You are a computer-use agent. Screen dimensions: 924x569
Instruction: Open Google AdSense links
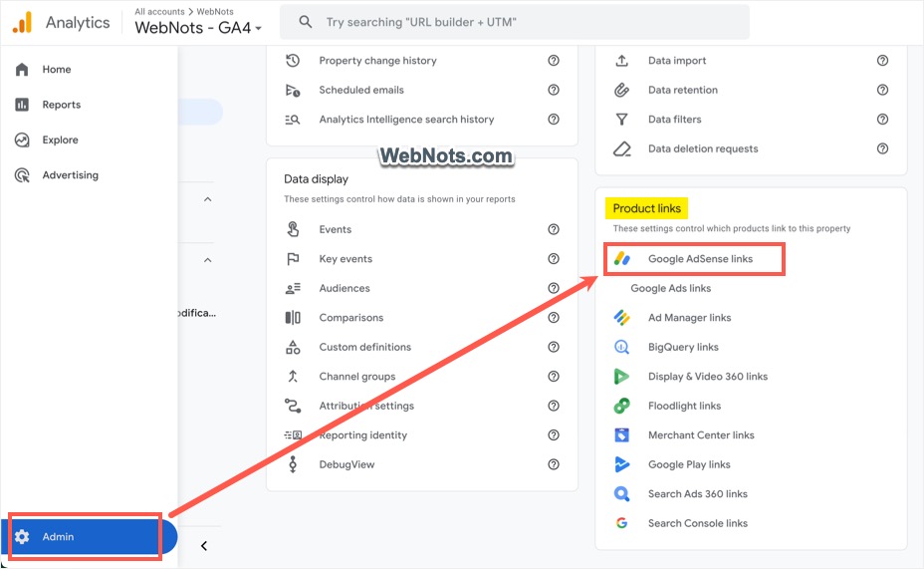700,259
